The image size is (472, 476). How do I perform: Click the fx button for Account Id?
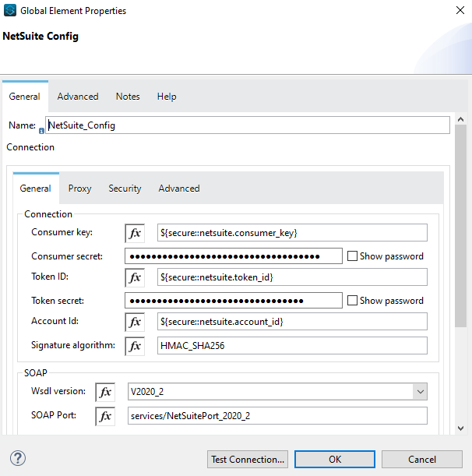(x=135, y=322)
